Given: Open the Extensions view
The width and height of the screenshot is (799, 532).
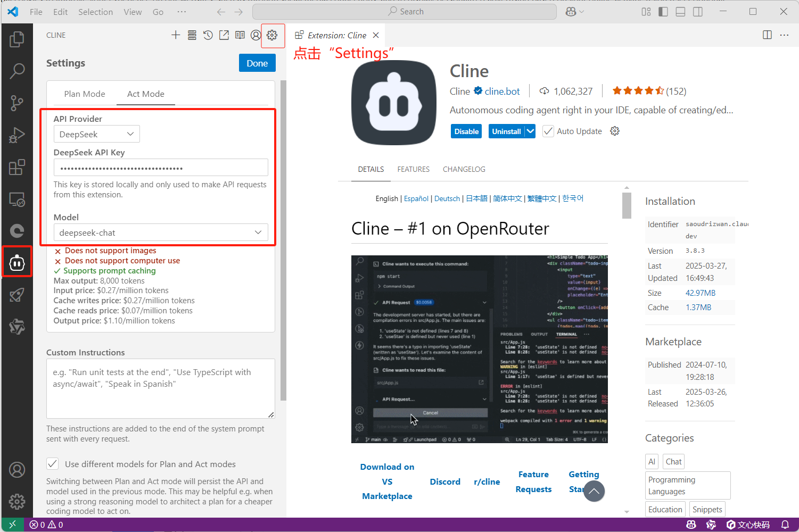Looking at the screenshot, I should tap(17, 167).
